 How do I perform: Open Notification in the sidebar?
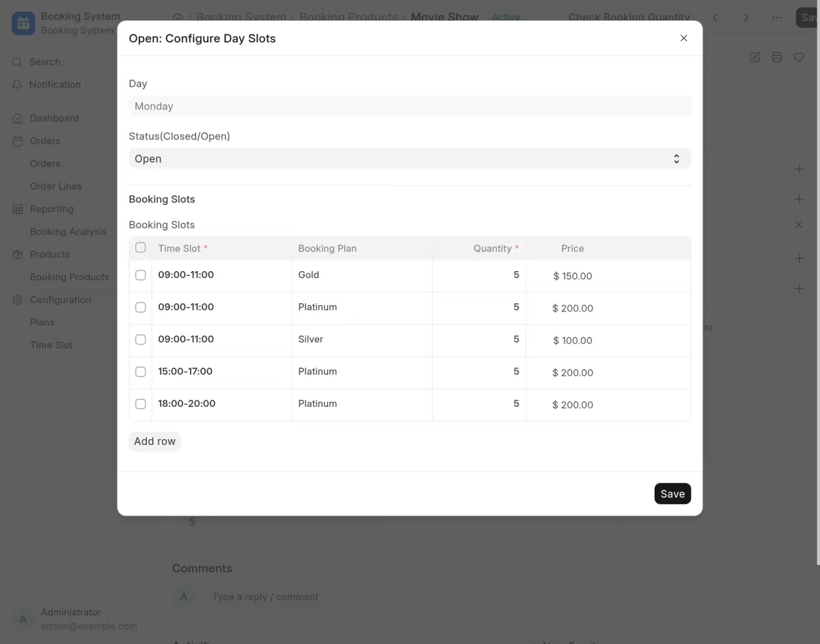coord(55,85)
